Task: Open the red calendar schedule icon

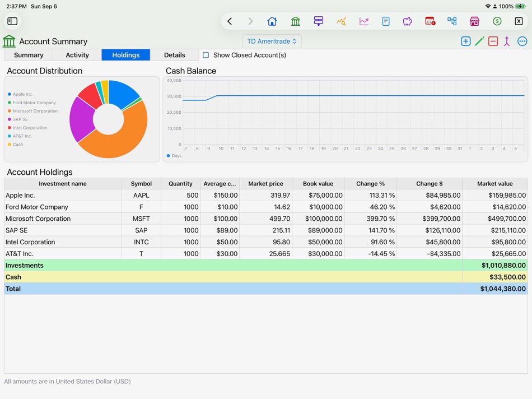Action: click(x=430, y=21)
